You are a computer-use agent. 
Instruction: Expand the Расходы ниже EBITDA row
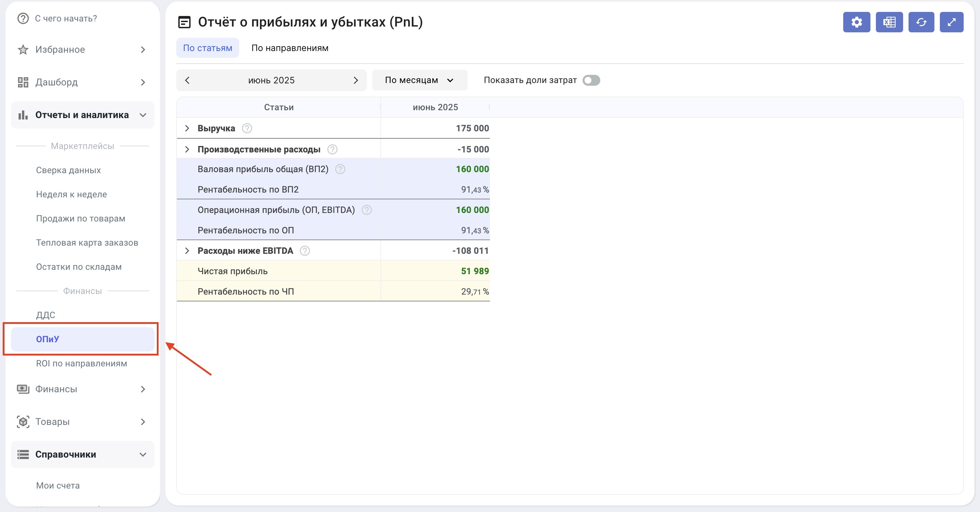[x=187, y=251]
